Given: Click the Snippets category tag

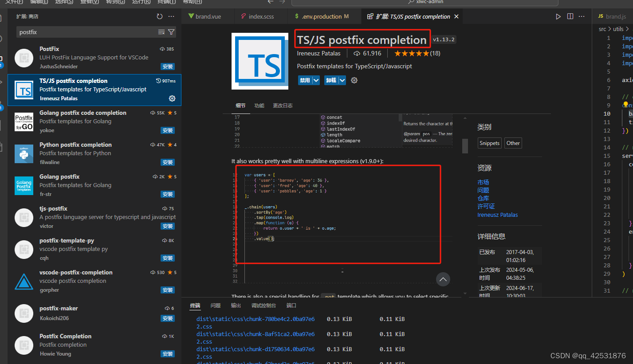Looking at the screenshot, I should (489, 143).
